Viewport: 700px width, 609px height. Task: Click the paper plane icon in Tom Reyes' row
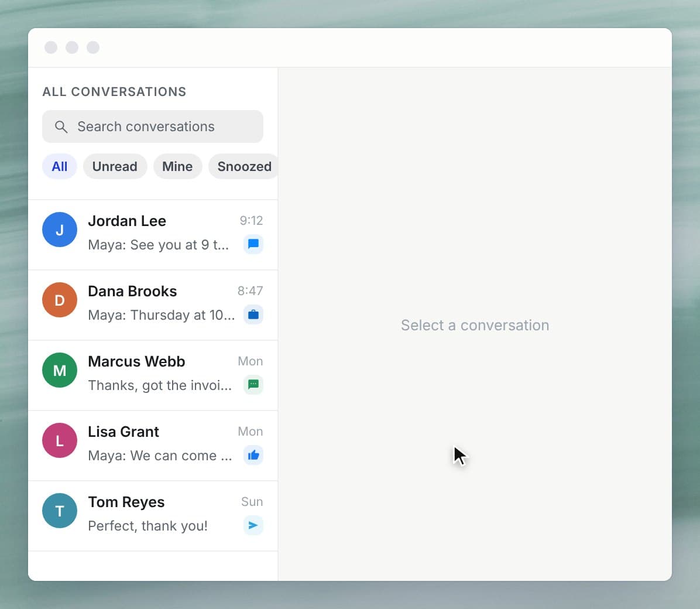click(x=253, y=525)
